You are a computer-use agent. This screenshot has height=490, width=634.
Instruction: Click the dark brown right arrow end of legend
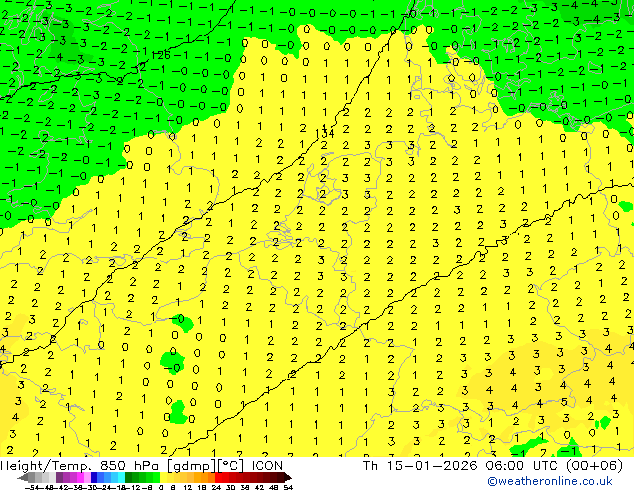pyautogui.click(x=288, y=477)
